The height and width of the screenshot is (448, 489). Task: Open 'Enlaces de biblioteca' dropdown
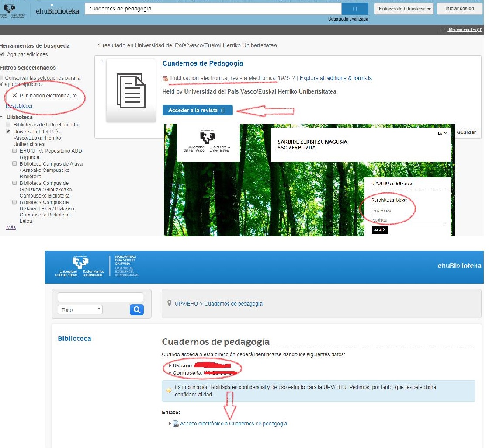(x=403, y=9)
